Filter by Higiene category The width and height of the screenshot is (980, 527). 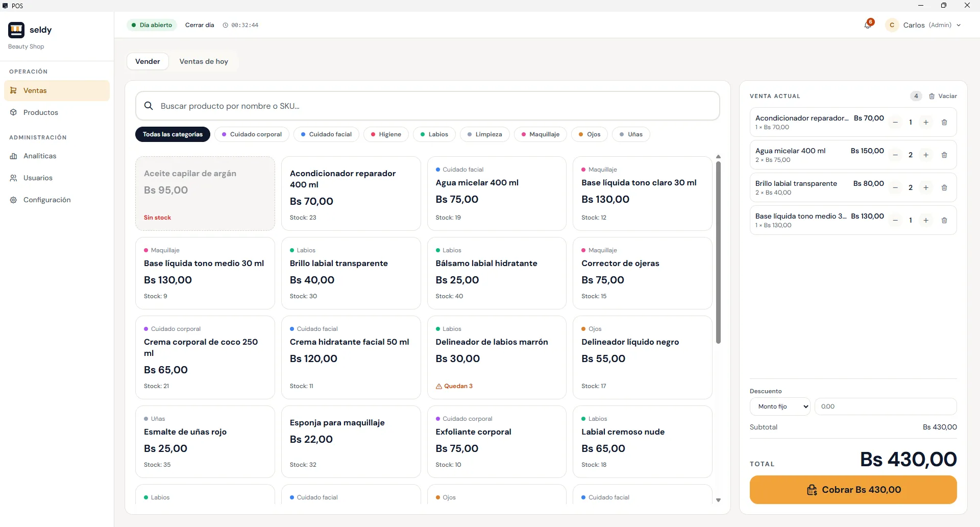tap(386, 134)
